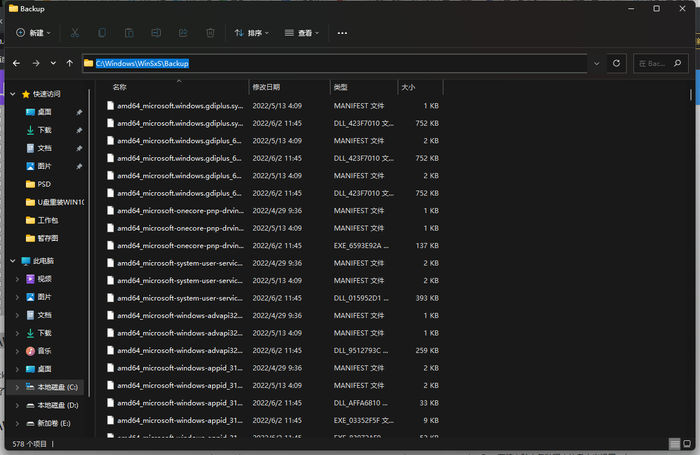Refresh the Backup folder view
The height and width of the screenshot is (455, 700).
point(616,63)
